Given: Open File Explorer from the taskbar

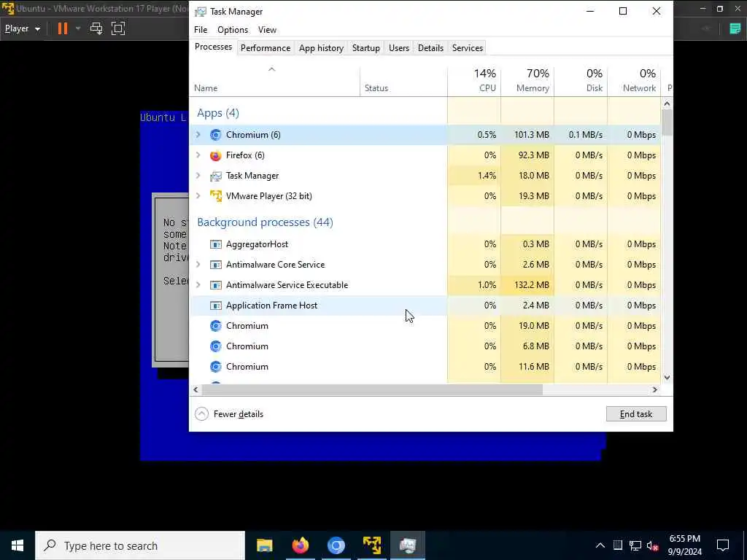Looking at the screenshot, I should pyautogui.click(x=264, y=545).
